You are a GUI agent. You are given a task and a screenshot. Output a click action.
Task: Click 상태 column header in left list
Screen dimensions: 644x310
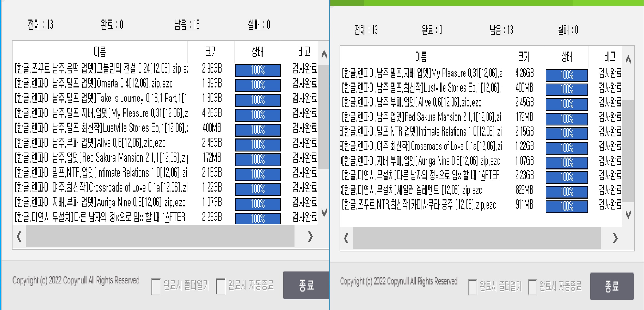pos(257,52)
